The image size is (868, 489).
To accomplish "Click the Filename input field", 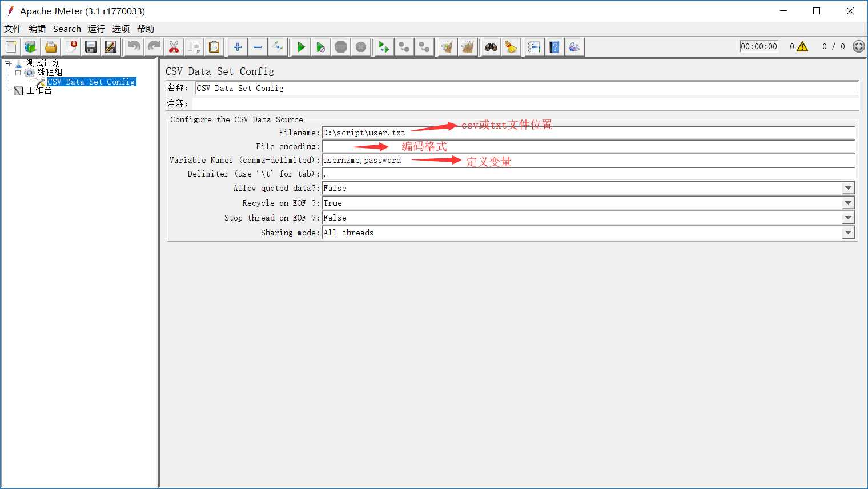I will pyautogui.click(x=588, y=133).
